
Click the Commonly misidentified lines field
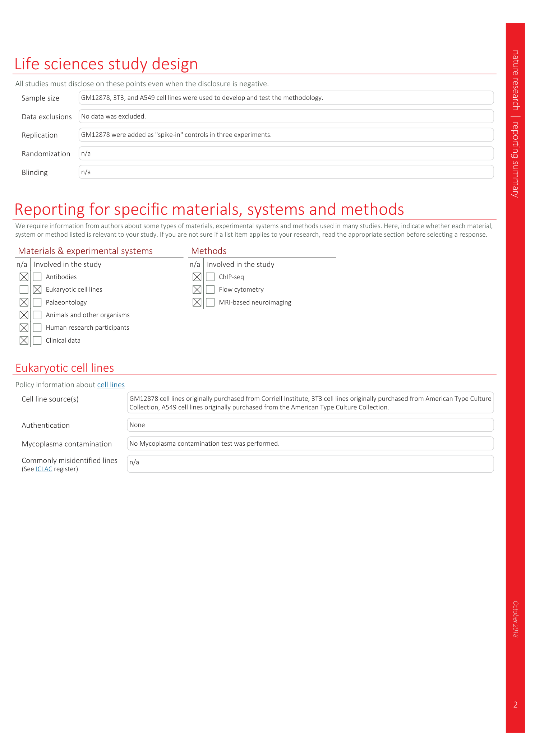(x=310, y=464)
